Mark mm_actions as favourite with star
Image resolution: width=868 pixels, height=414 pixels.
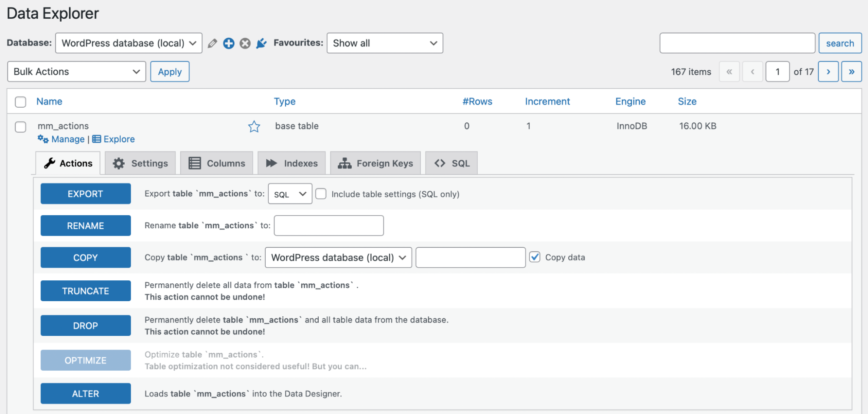(x=254, y=127)
